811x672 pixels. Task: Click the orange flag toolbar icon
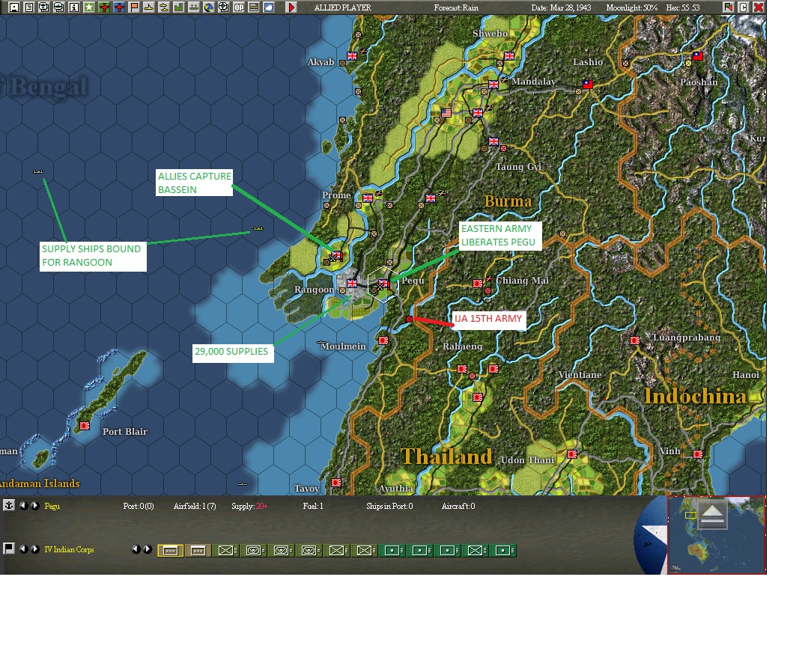(134, 7)
